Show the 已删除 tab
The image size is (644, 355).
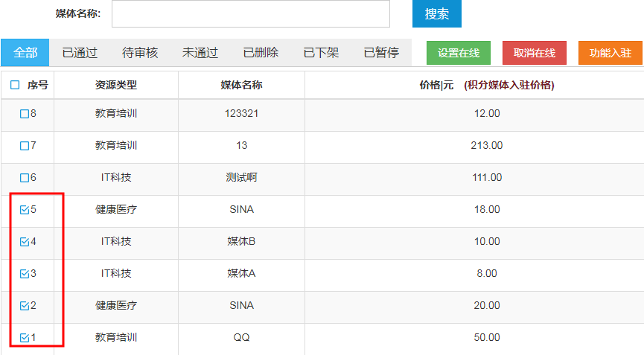coord(261,53)
